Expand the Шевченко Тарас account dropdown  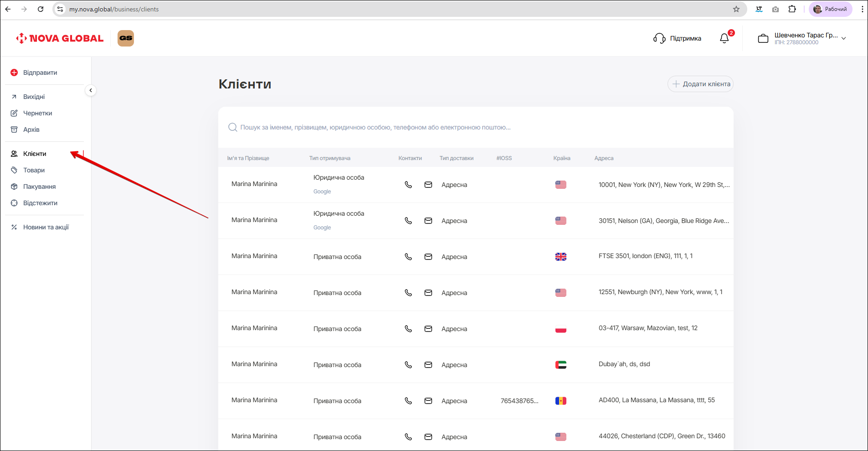pos(843,38)
